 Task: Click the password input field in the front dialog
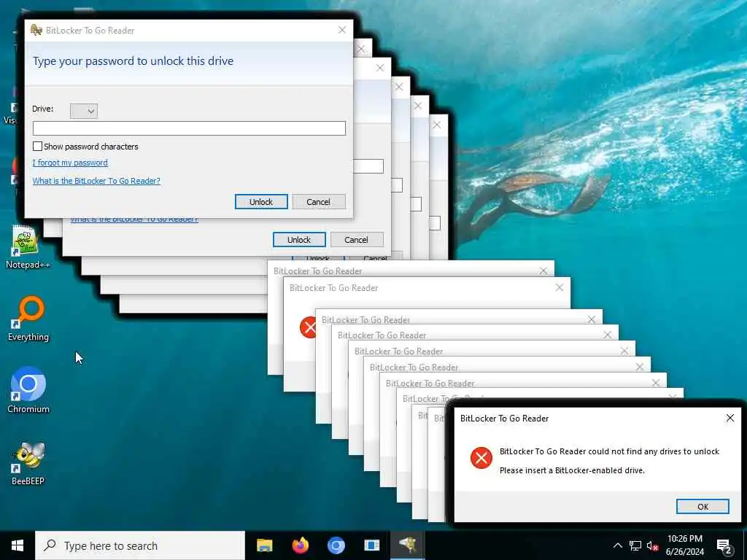[189, 128]
